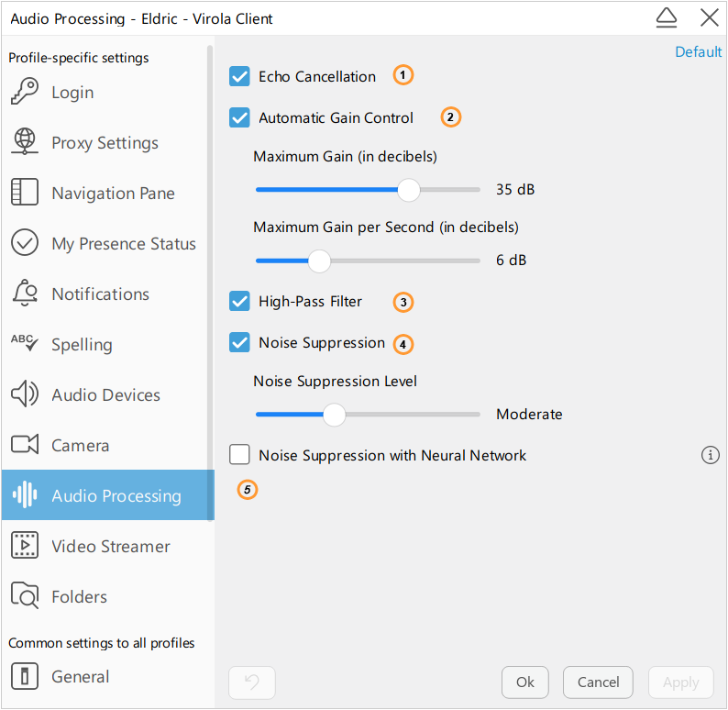Screen dimensions: 728x710
Task: Disable Echo Cancellation checkbox
Action: pyautogui.click(x=239, y=77)
